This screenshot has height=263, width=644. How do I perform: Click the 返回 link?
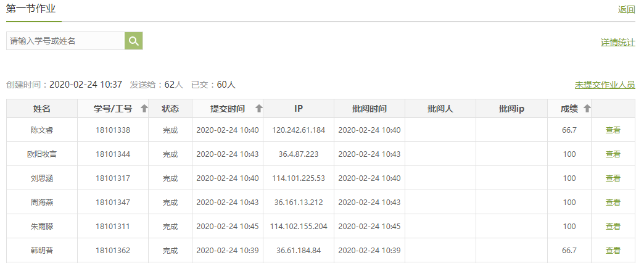626,9
